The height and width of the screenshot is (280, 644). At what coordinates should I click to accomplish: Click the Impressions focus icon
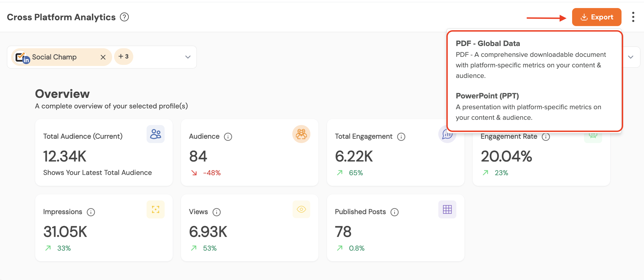(155, 210)
